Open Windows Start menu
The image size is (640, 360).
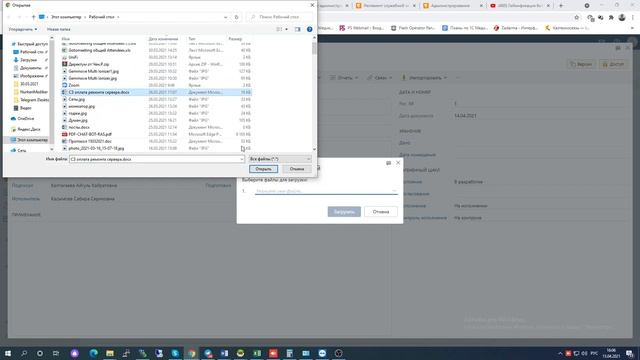(7, 353)
